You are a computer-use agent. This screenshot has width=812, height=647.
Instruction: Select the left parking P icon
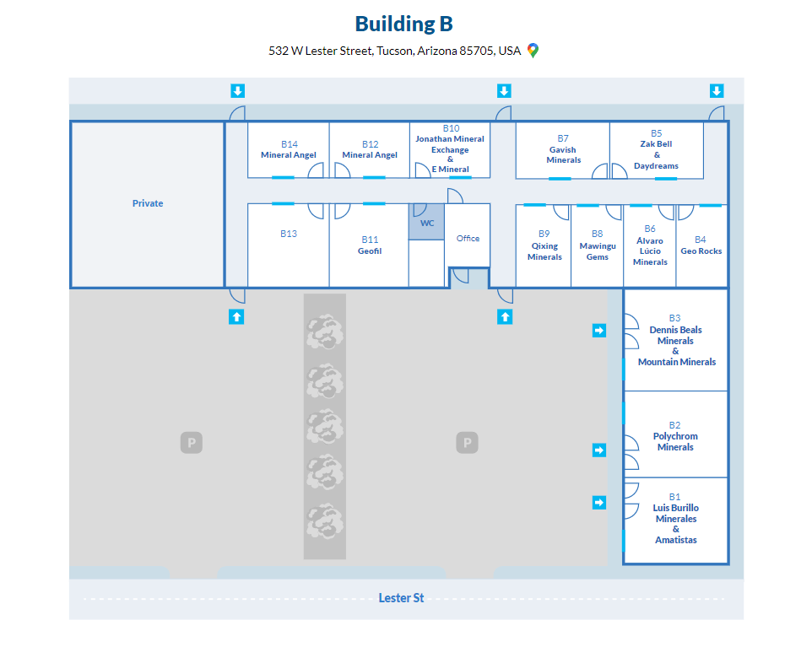[192, 442]
